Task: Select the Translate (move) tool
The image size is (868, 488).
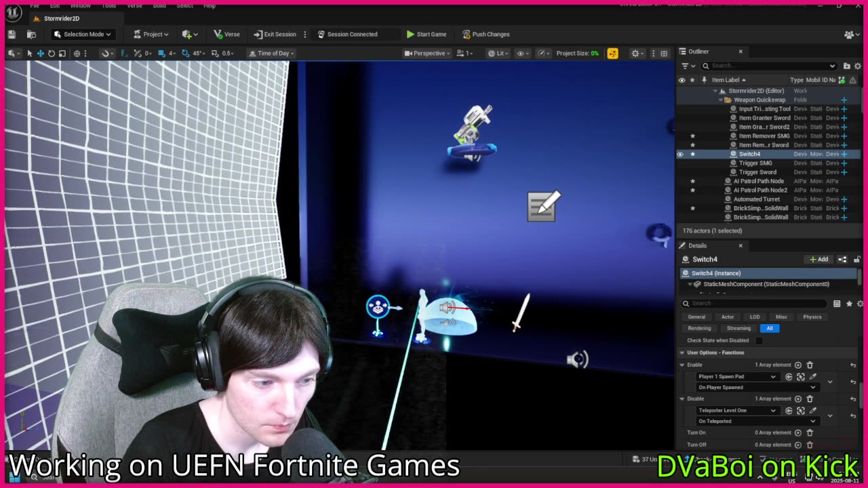Action: coord(40,53)
